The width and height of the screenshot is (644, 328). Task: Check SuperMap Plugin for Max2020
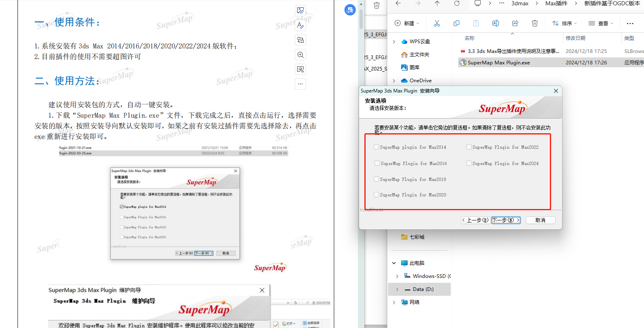377,195
